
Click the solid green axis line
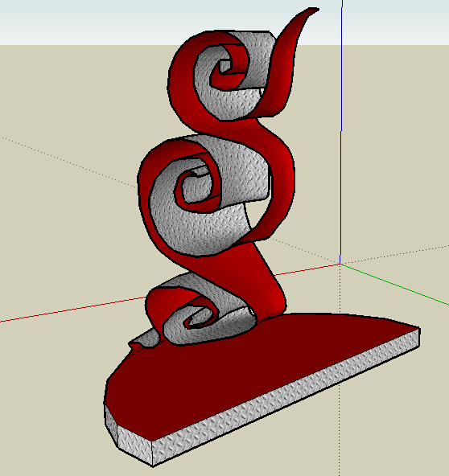394,285
